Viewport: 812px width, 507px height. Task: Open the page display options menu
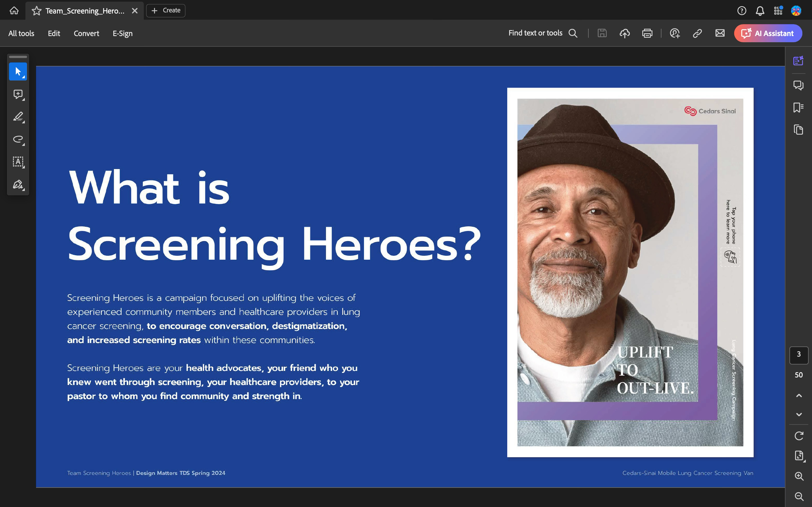(798, 456)
